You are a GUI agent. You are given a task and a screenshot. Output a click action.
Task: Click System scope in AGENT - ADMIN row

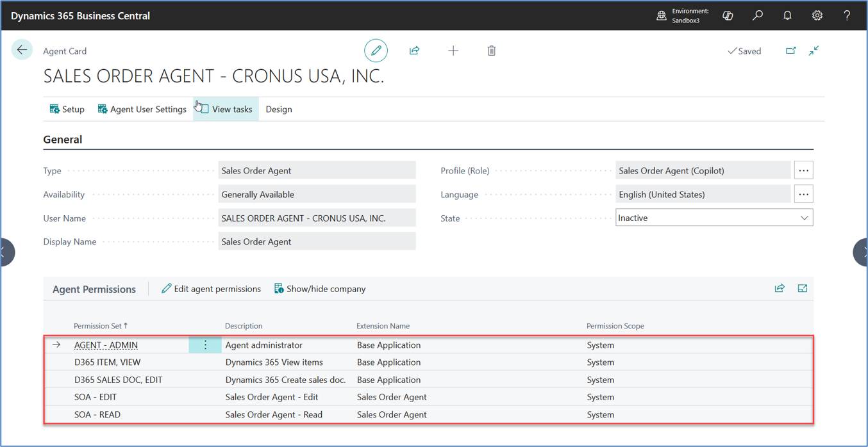coord(600,345)
